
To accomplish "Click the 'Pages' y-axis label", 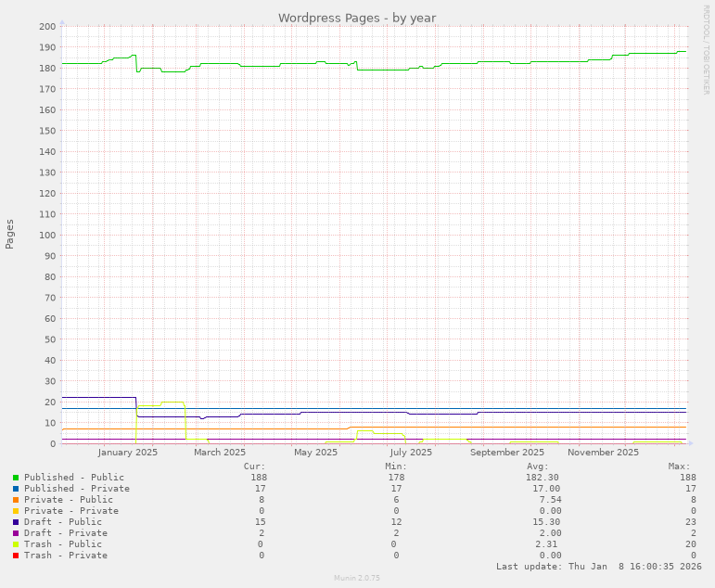I will click(9, 234).
